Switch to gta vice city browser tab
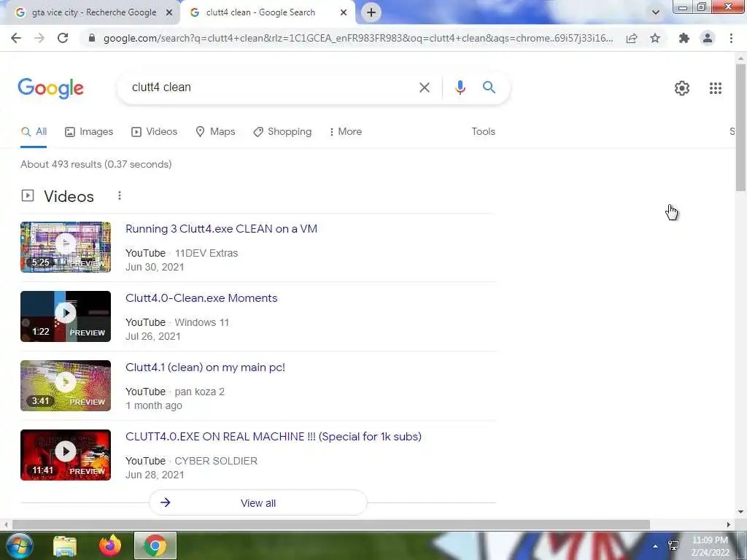 click(x=90, y=13)
